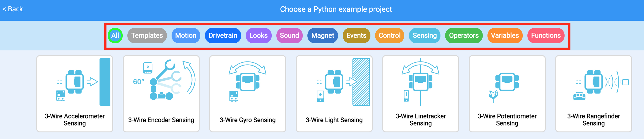Open the 3-Wire Rangefinder Sensing example

coord(593,94)
